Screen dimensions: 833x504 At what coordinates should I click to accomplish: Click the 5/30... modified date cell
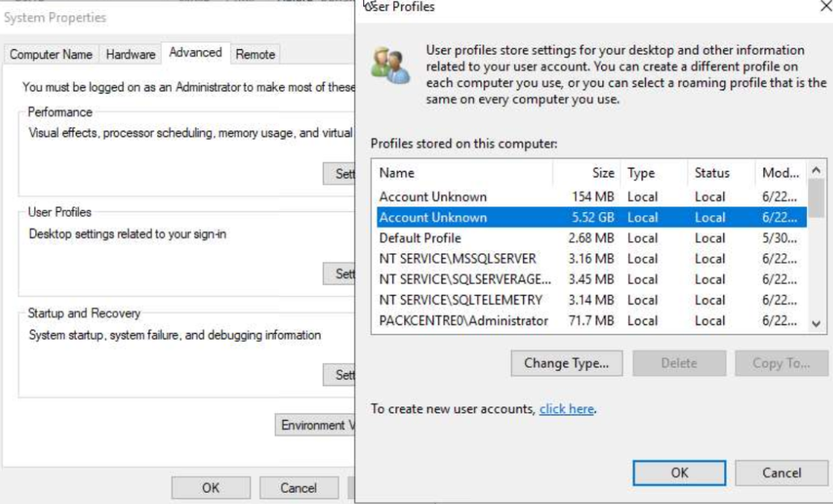[x=780, y=238]
